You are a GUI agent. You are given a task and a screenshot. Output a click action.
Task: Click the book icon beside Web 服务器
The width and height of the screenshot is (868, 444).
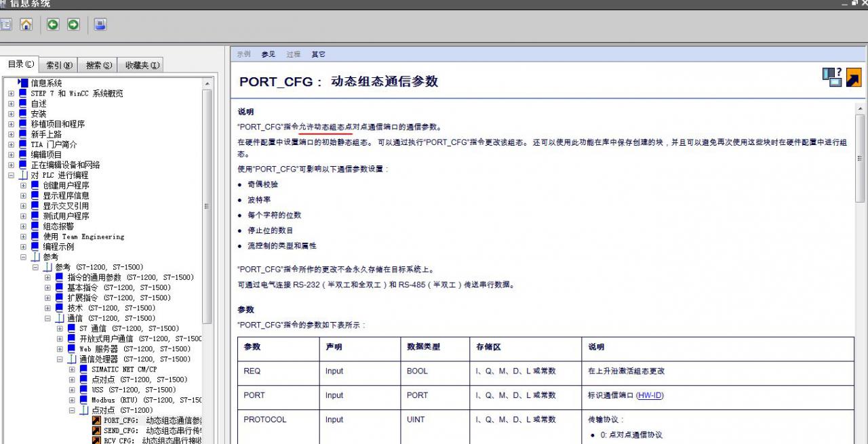click(x=72, y=349)
